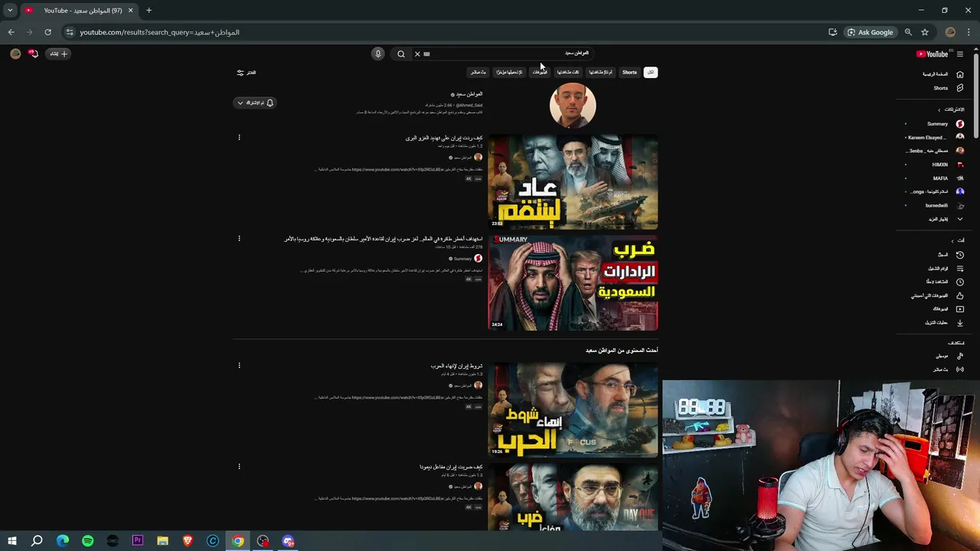Click the browser address bar URL
980x551 pixels.
pos(159,32)
